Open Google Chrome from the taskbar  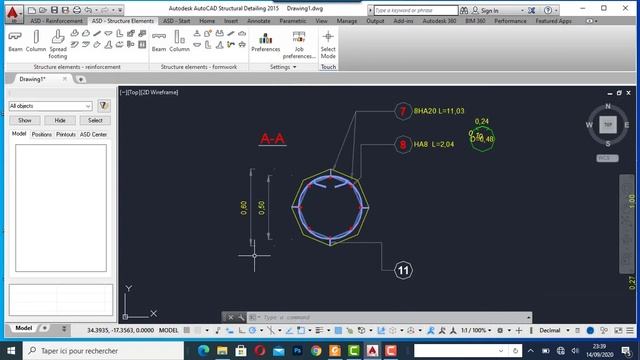pos(316,351)
